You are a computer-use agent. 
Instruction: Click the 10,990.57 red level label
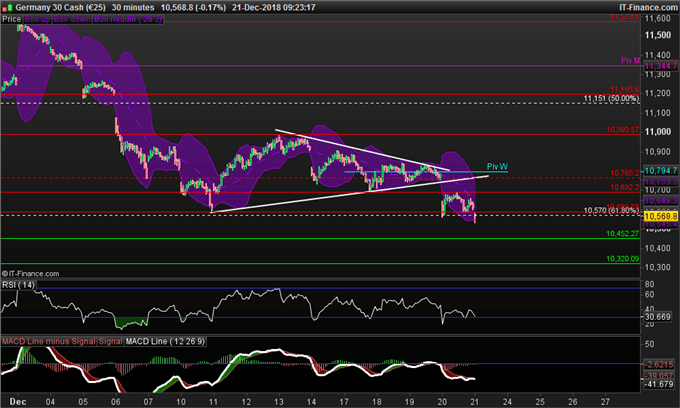622,130
